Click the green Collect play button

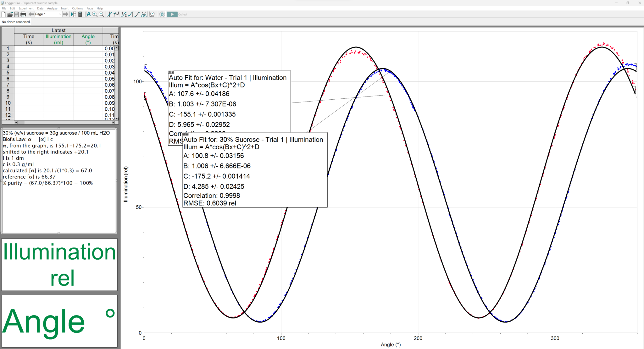coord(172,14)
